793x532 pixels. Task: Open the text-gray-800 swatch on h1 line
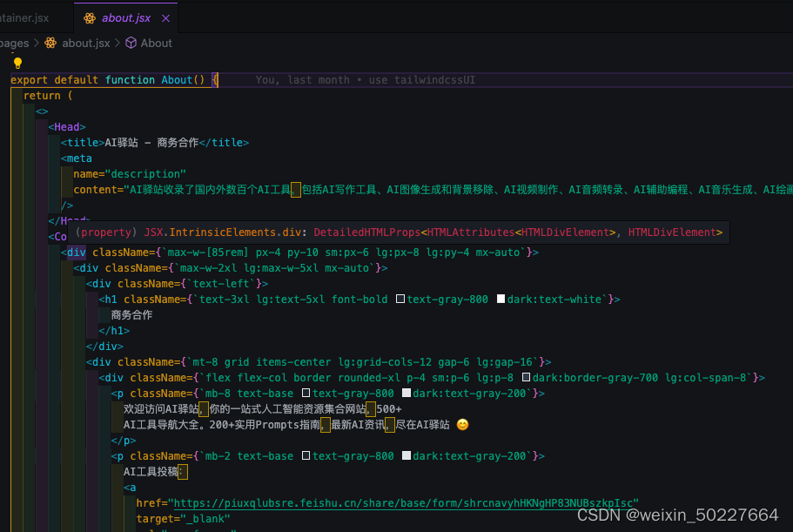point(400,299)
